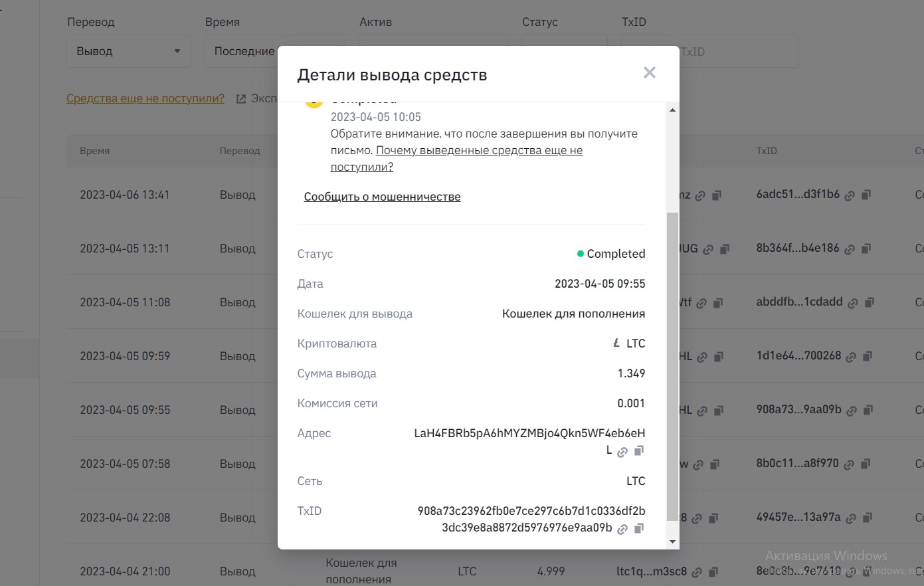Click the dialog scrollbar thumb
The width and height of the screenshot is (924, 586).
click(673, 367)
